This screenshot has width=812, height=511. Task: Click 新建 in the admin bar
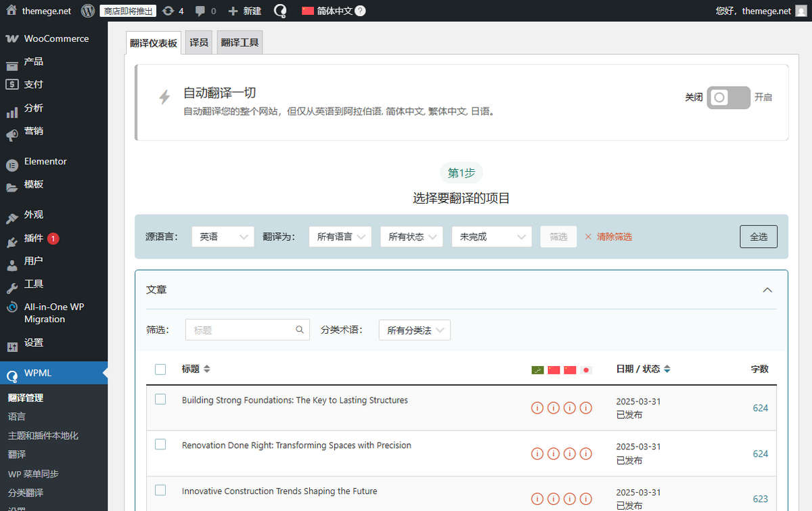(245, 11)
